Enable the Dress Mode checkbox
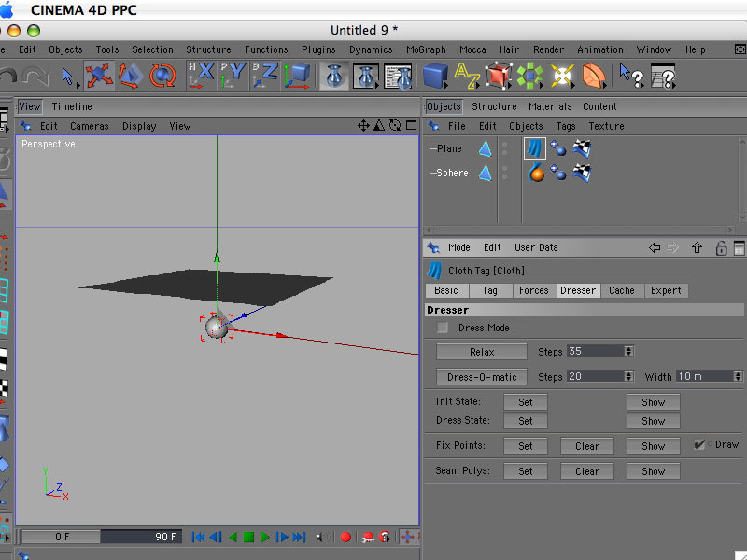The image size is (747, 560). click(x=443, y=328)
